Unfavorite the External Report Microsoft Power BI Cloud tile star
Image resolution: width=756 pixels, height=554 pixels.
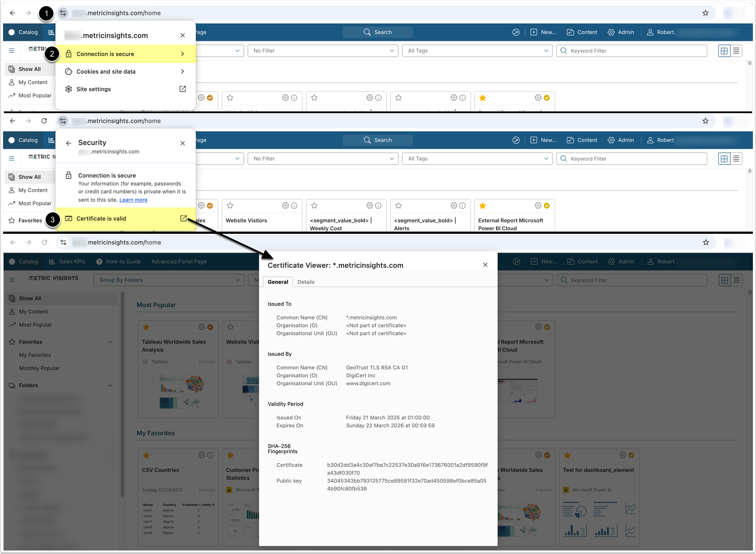tap(483, 206)
